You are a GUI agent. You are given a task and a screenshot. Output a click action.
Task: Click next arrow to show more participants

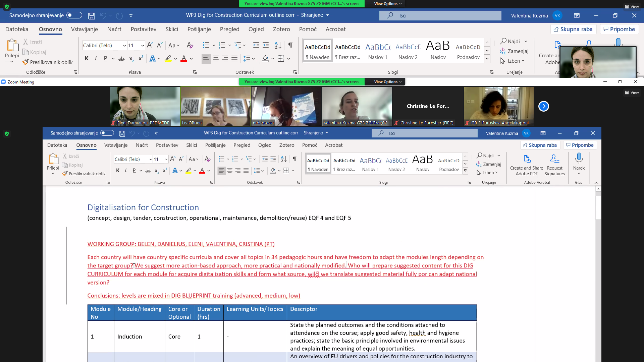[x=543, y=106]
